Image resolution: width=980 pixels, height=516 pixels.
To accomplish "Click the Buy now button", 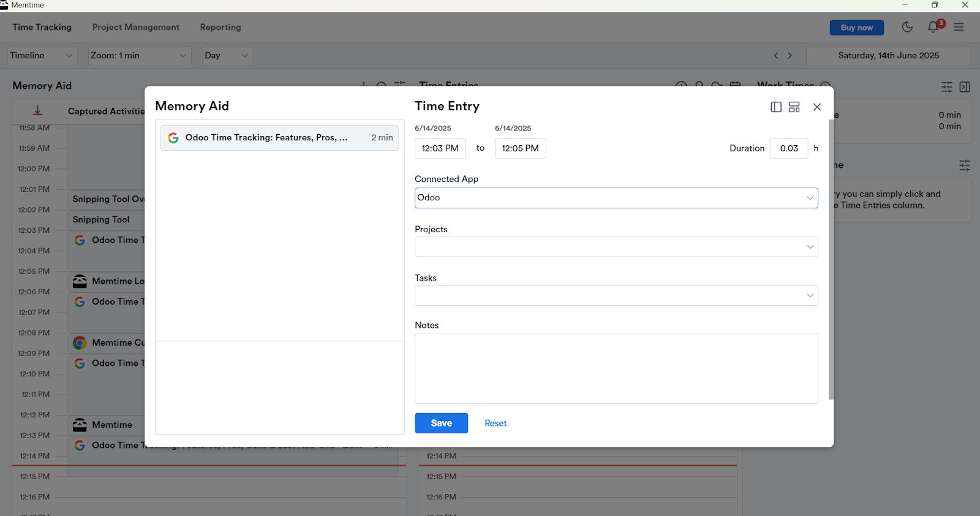I will (856, 28).
